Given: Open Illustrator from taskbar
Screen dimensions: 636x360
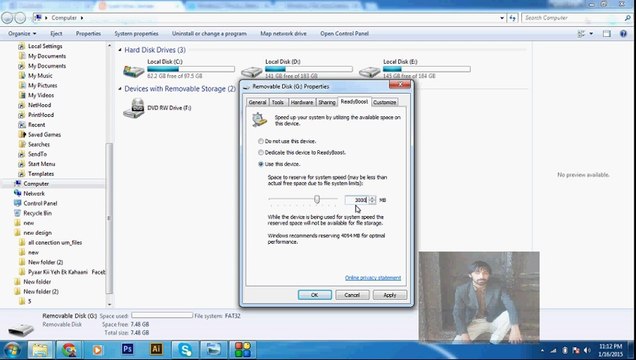Looking at the screenshot, I should (x=157, y=349).
